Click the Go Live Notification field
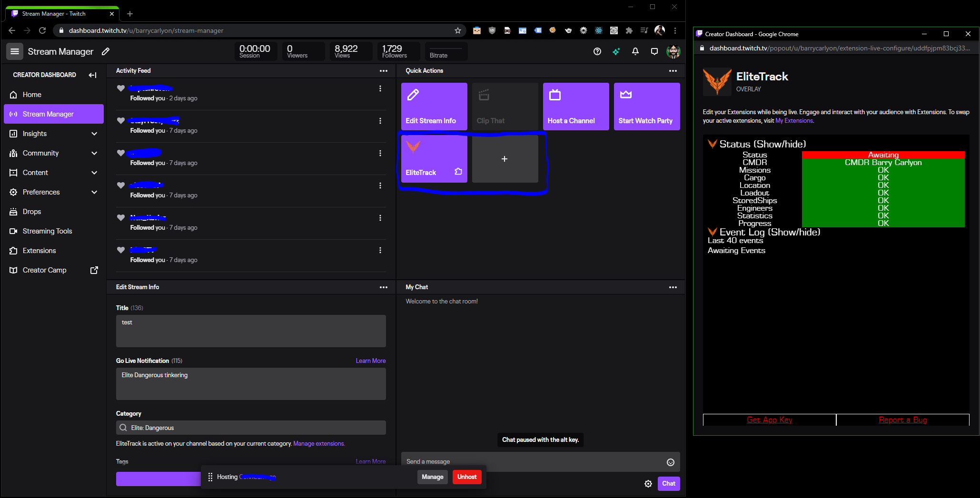This screenshot has width=980, height=498. (251, 384)
